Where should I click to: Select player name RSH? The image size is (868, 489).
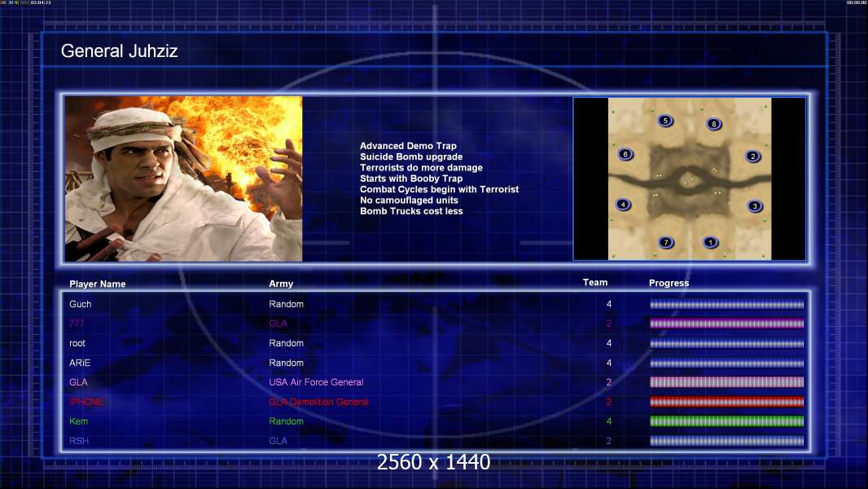pyautogui.click(x=79, y=441)
